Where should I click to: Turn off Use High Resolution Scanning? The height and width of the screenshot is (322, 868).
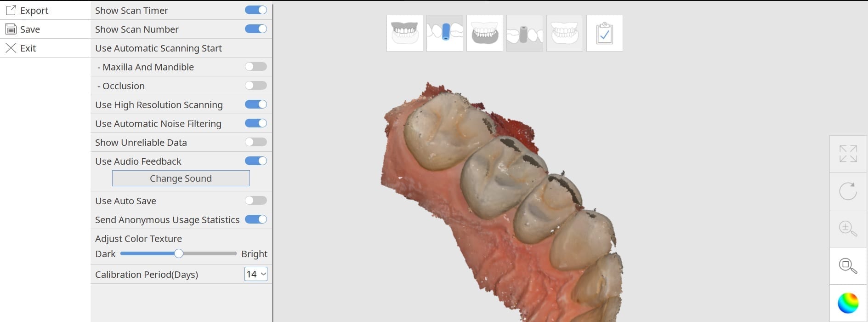[256, 104]
